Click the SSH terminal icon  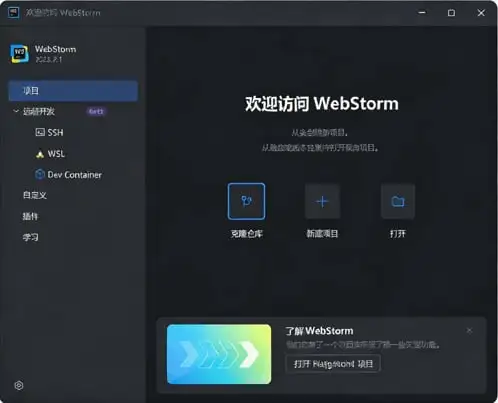click(40, 132)
